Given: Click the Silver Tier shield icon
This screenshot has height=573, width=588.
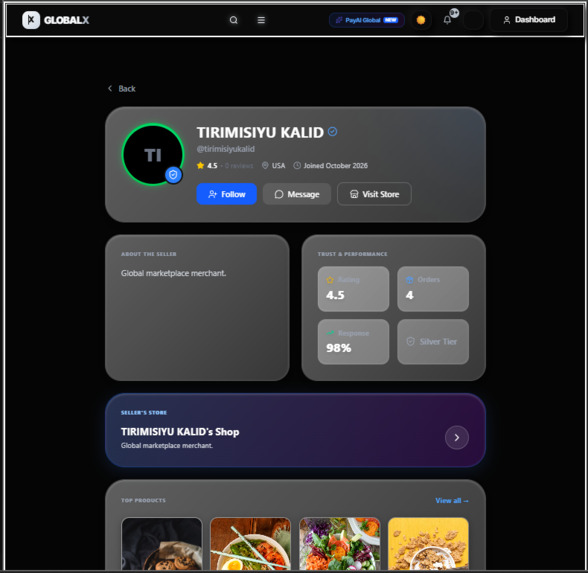Looking at the screenshot, I should coord(411,342).
